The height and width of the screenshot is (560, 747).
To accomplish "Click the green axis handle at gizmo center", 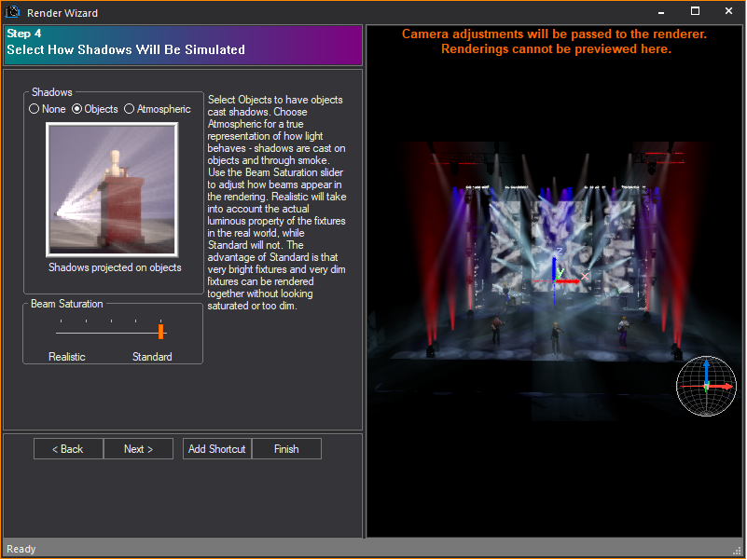I will pos(706,385).
